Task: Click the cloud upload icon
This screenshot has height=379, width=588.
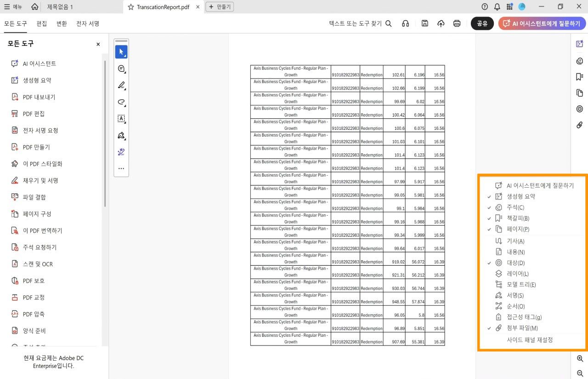Action: 441,23
